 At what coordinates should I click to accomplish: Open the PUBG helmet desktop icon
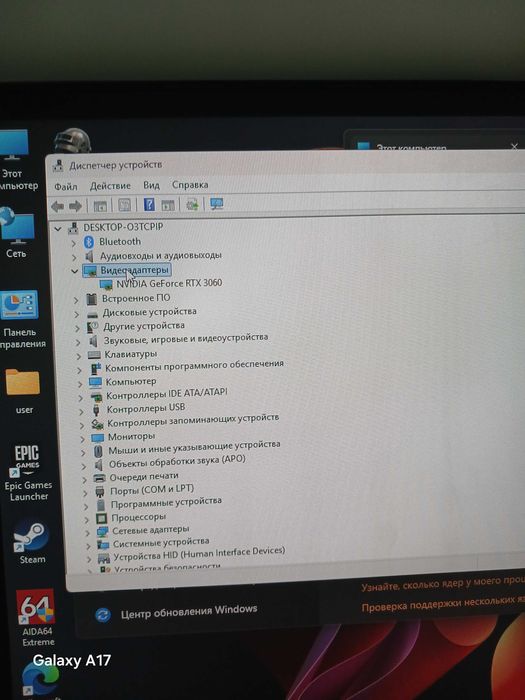tap(72, 141)
